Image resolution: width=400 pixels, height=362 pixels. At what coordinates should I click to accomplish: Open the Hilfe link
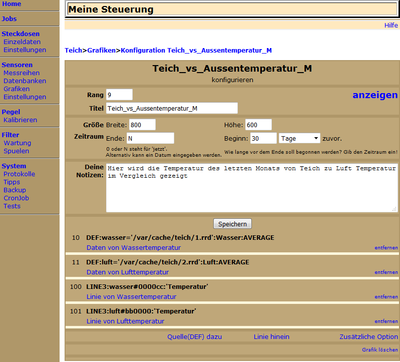[x=391, y=25]
